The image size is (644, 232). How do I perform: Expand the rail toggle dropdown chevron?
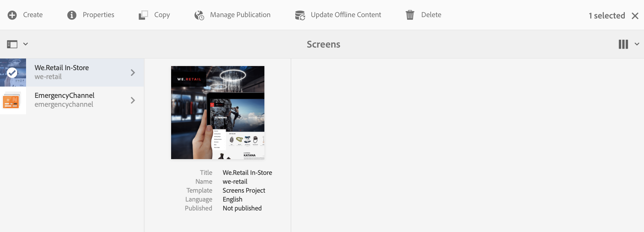pyautogui.click(x=25, y=44)
